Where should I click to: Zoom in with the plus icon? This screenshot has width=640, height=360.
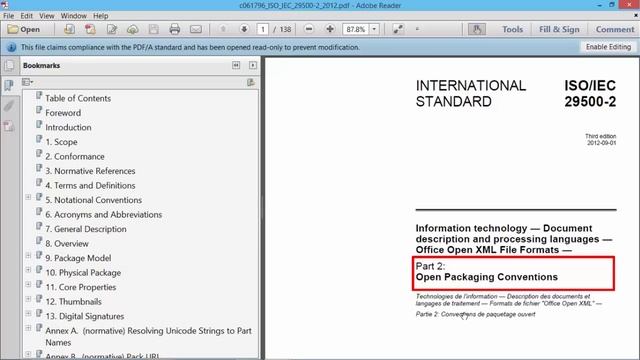click(330, 29)
